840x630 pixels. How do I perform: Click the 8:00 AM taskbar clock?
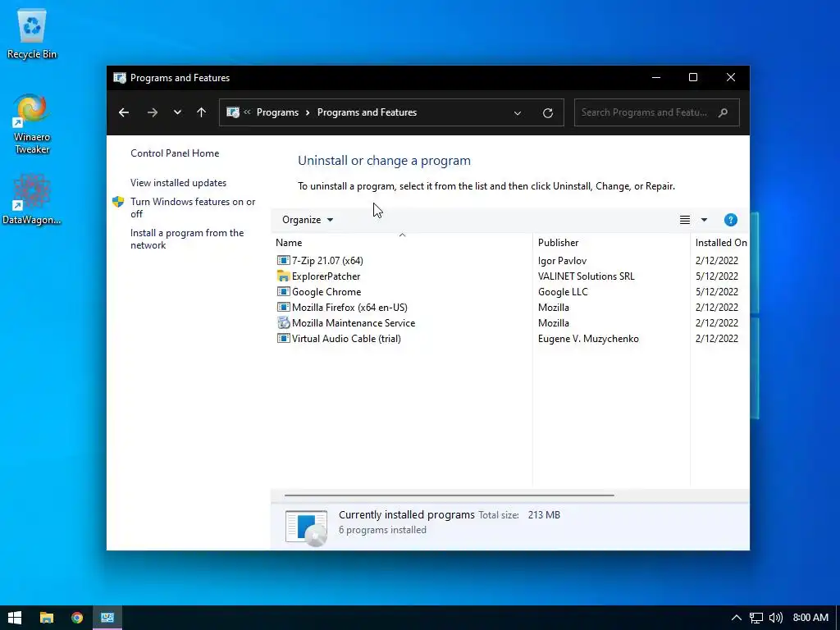810,618
